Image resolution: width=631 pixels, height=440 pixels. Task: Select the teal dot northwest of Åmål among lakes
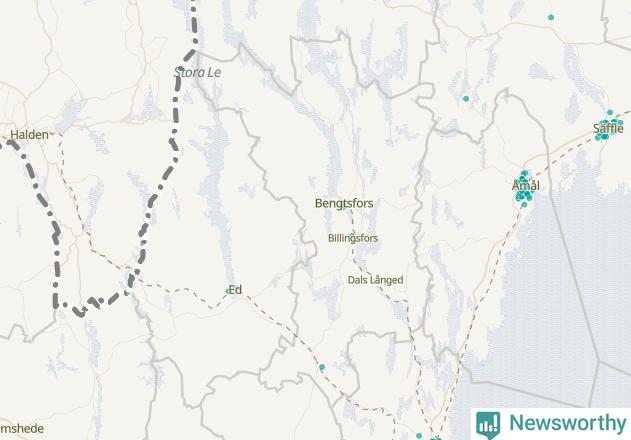(x=466, y=99)
